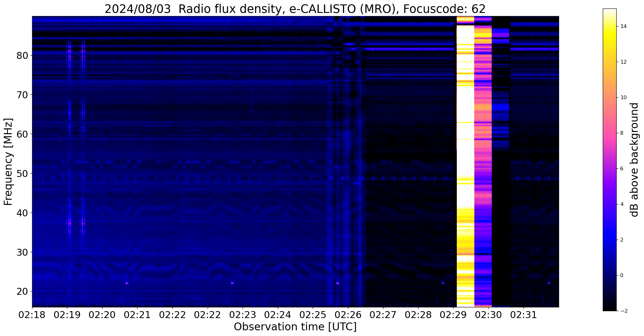Click the 02:26 time tick label
This screenshot has width=644, height=336.
coord(348,315)
